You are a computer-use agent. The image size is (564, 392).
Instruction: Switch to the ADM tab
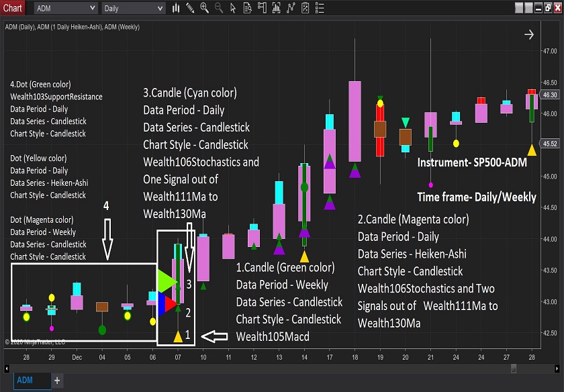25,381
